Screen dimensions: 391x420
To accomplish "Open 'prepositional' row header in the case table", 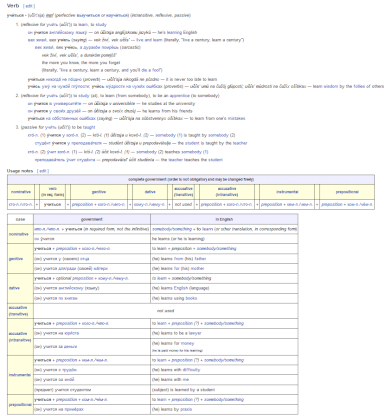I will (20, 404).
